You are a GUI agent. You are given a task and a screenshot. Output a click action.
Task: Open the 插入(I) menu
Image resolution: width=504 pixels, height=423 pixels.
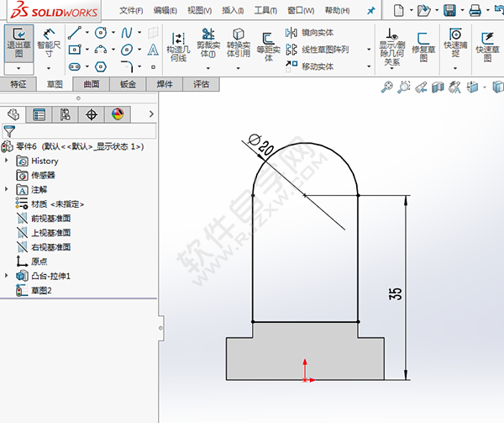click(x=233, y=11)
